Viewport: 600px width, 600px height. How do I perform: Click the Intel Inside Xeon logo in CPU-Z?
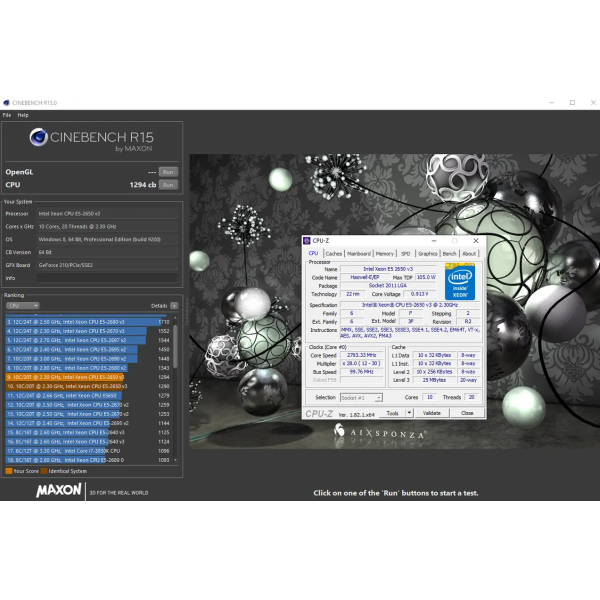click(x=460, y=281)
